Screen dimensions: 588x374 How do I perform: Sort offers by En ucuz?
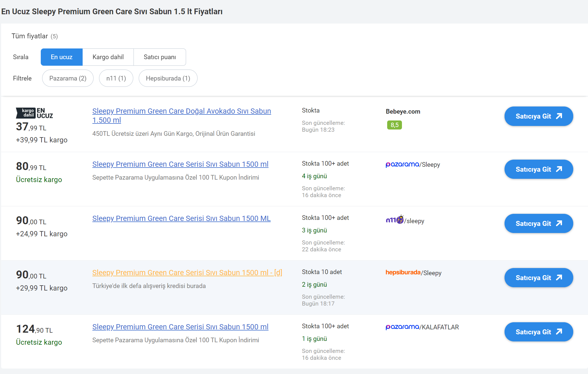click(62, 57)
